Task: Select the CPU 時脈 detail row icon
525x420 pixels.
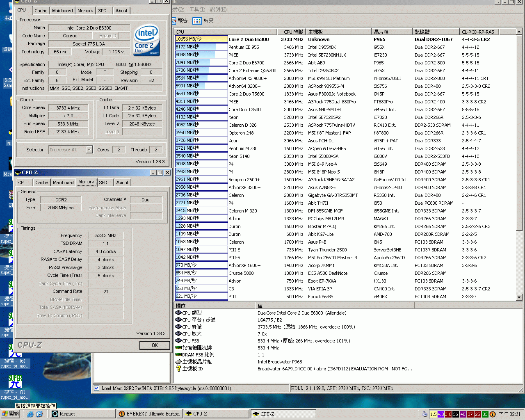Action: (x=178, y=326)
